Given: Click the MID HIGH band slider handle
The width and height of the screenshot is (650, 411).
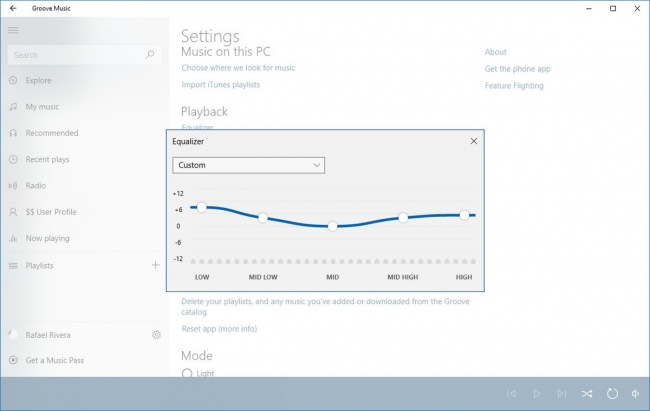Looking at the screenshot, I should point(403,217).
